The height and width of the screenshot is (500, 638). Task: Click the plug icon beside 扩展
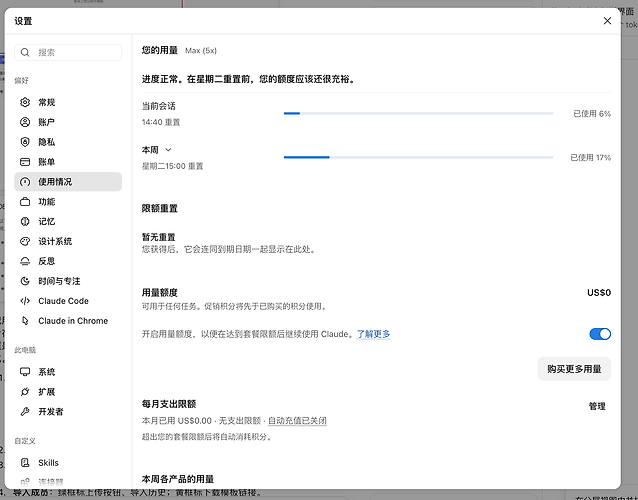click(25, 392)
